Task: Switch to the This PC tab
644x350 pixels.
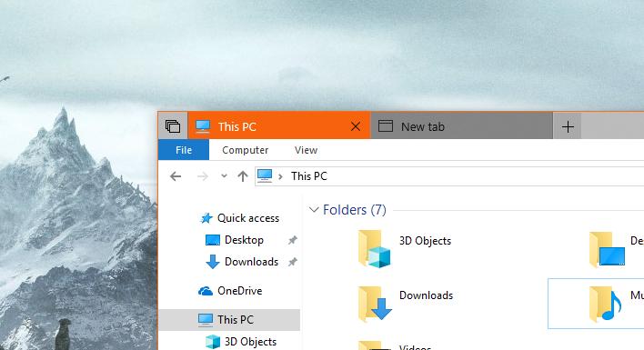Action: [279, 126]
